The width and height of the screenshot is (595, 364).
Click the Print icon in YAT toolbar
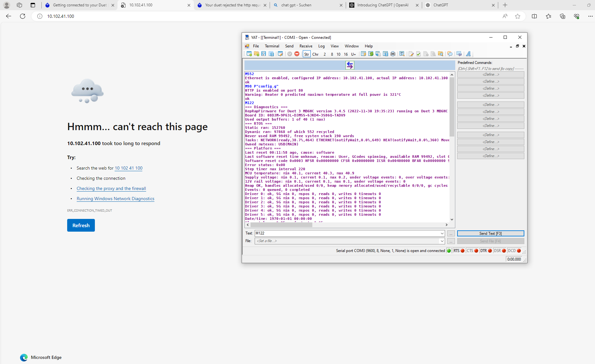coord(393,54)
